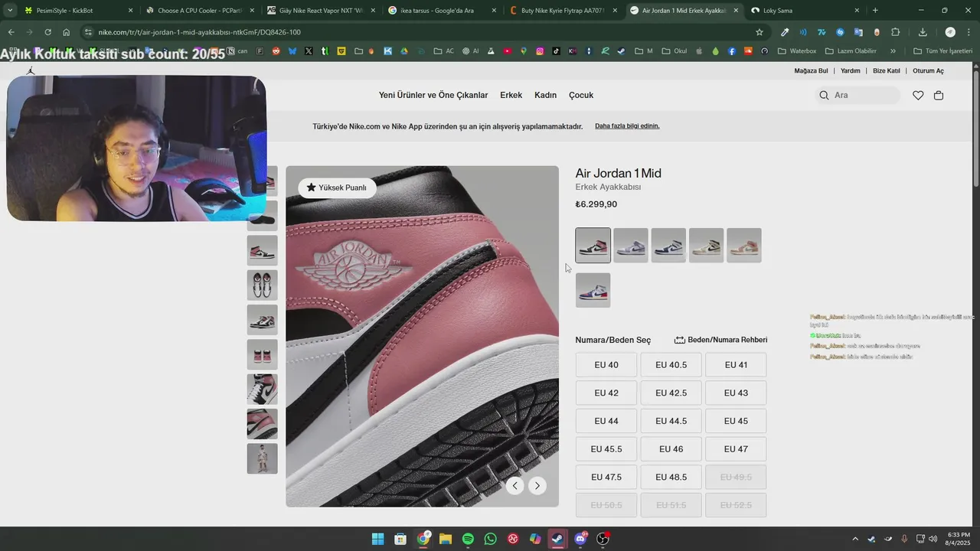Open the Nike search field
The height and width of the screenshot is (551, 980).
(858, 95)
